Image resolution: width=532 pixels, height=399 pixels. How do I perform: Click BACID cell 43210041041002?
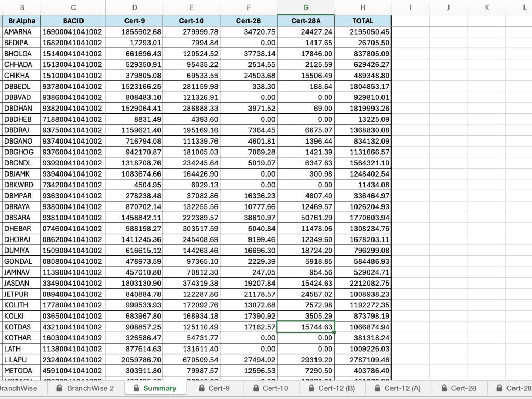click(73, 327)
